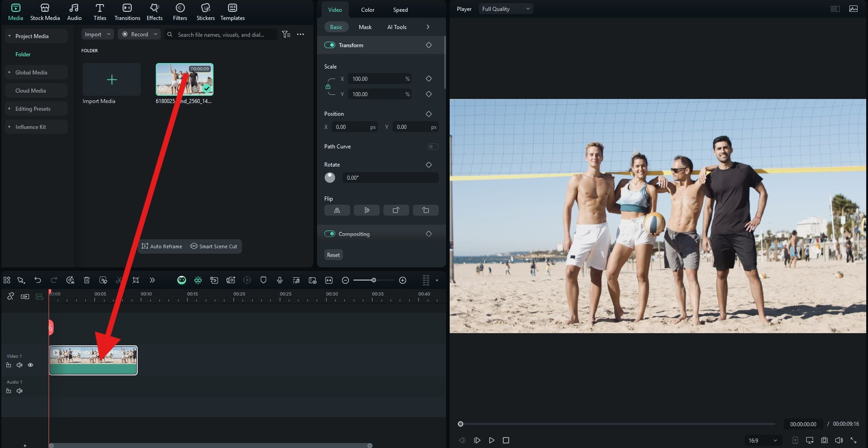The width and height of the screenshot is (868, 448).
Task: Stop playback with the square button
Action: 506,440
